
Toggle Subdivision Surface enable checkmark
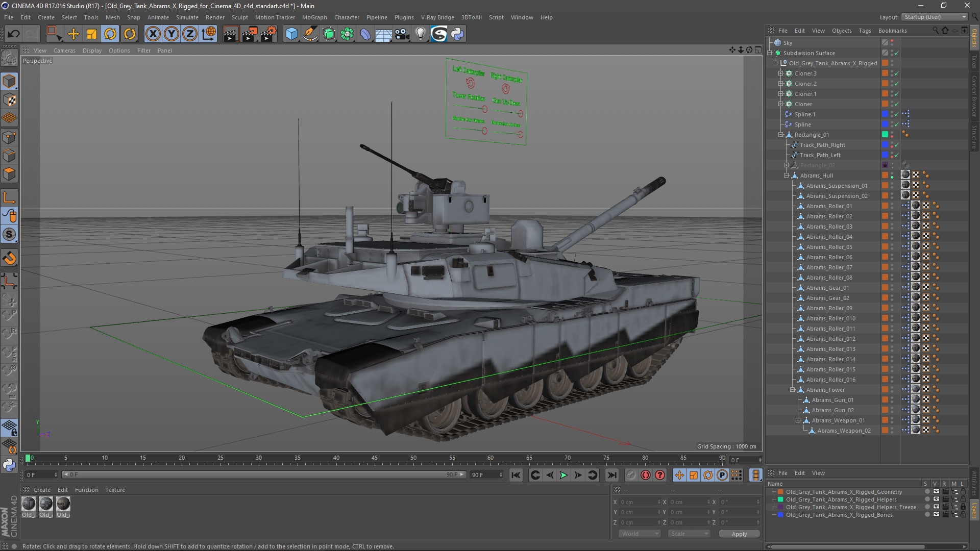click(897, 53)
